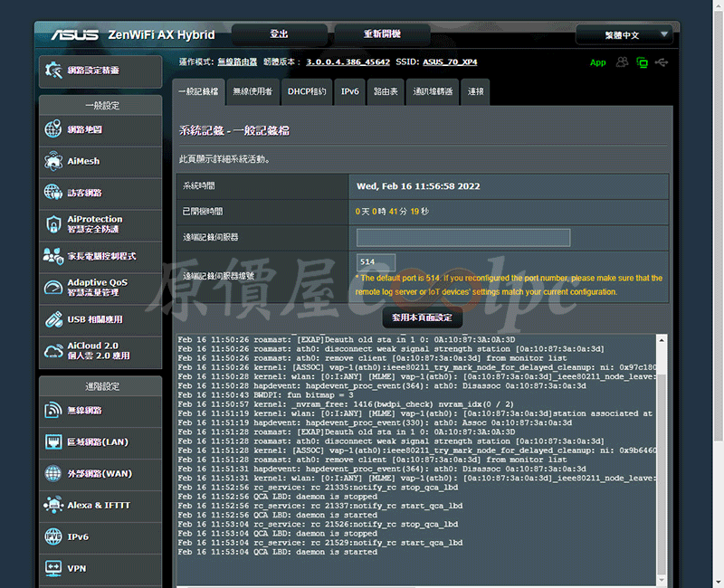Click the IPv6 icon in the sidebar
Image resolution: width=724 pixels, height=588 pixels.
pyautogui.click(x=53, y=536)
